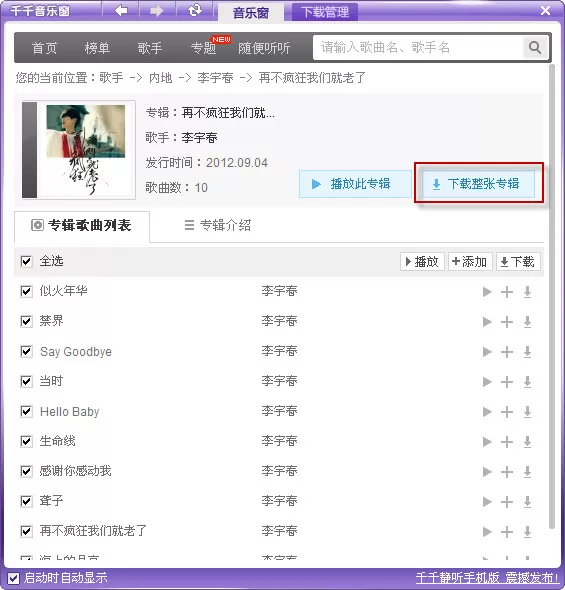The image size is (565, 590).
Task: Click the 播放此专辑 button
Action: tap(355, 184)
